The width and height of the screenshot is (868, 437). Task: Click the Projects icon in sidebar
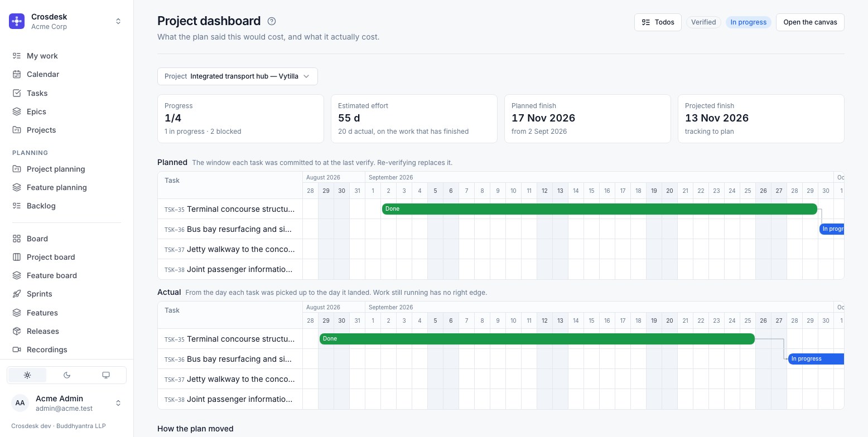pyautogui.click(x=17, y=130)
